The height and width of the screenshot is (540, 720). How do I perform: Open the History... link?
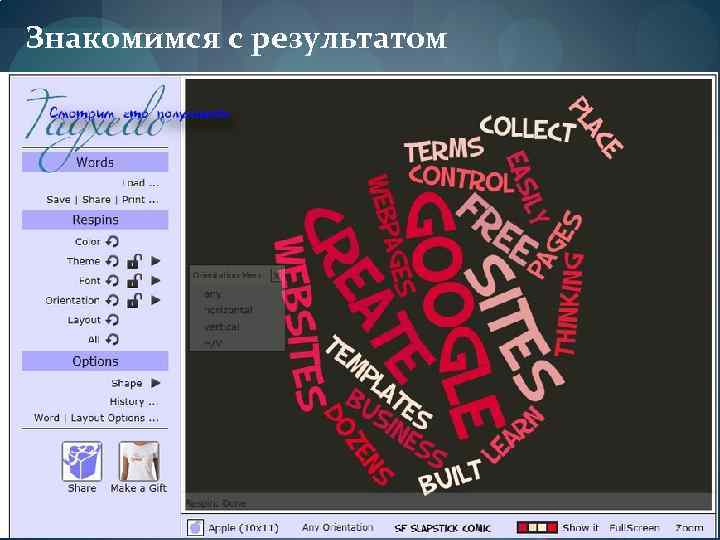(x=134, y=402)
